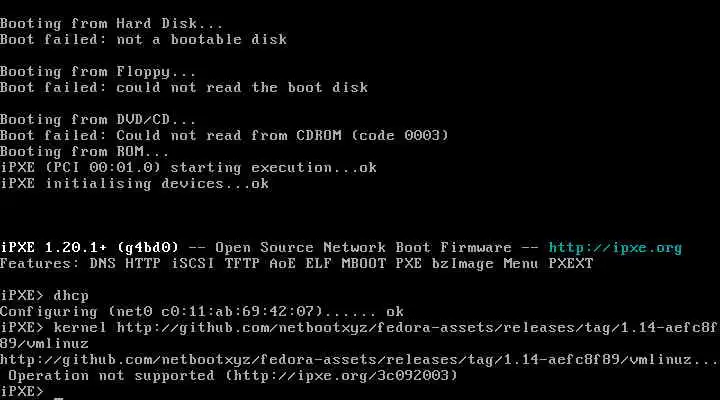720x400 pixels.
Task: Click the 'Booting from ROM...' line
Action: (84, 152)
